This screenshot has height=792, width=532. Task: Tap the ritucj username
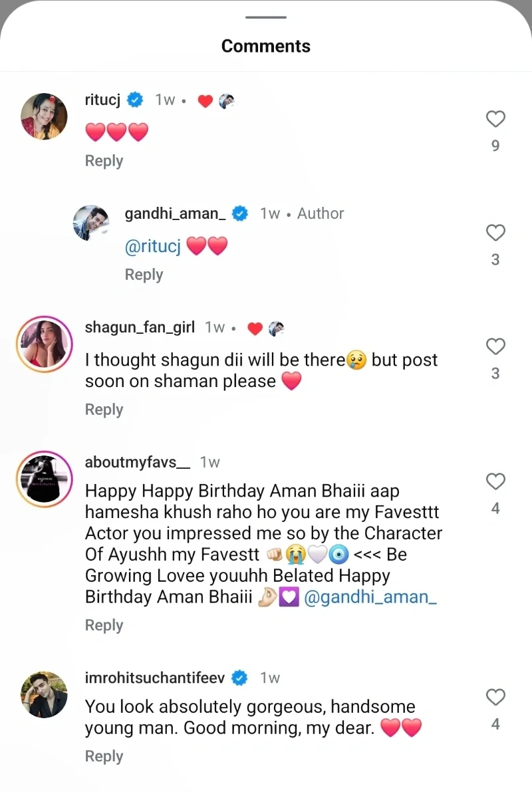(102, 100)
